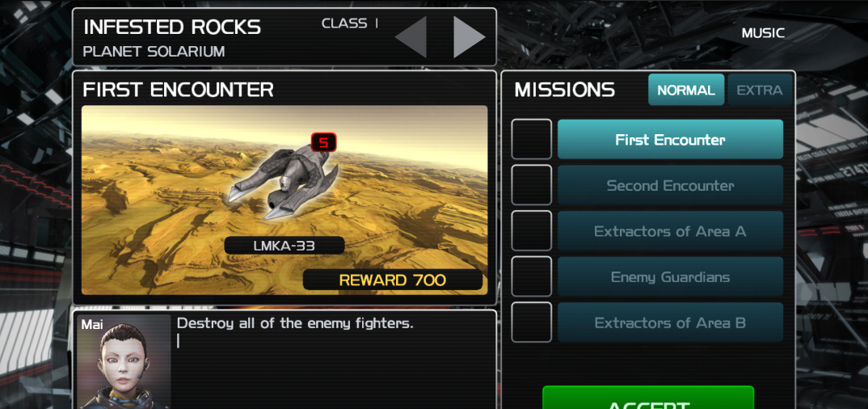Switch to the EXTRA missions tab
Viewport: 868px width, 409px height.
(760, 90)
